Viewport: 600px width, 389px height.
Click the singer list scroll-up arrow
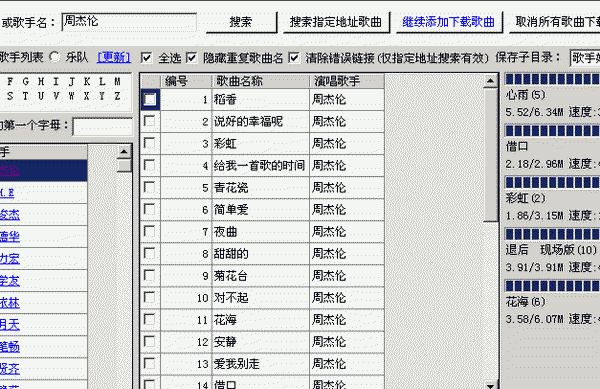point(124,152)
